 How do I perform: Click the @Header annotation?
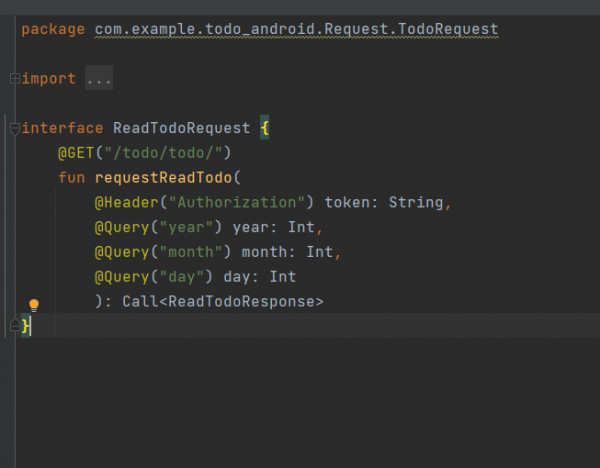point(126,202)
